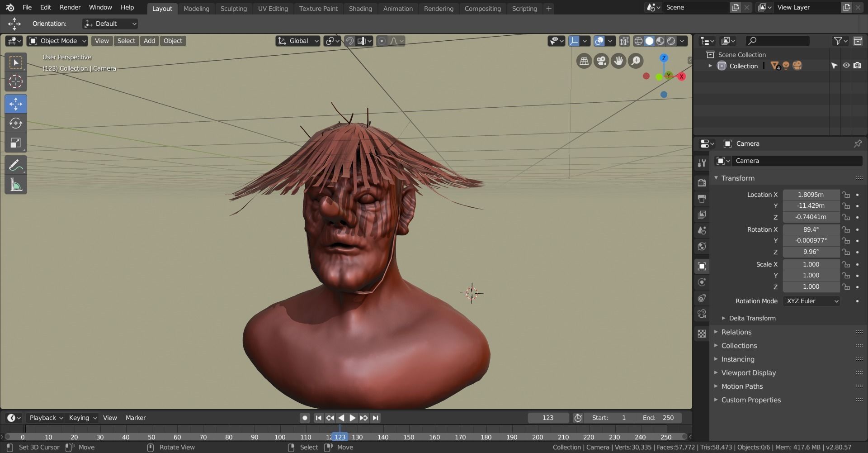Open the Object properties tab
This screenshot has width=868, height=453.
[x=702, y=266]
